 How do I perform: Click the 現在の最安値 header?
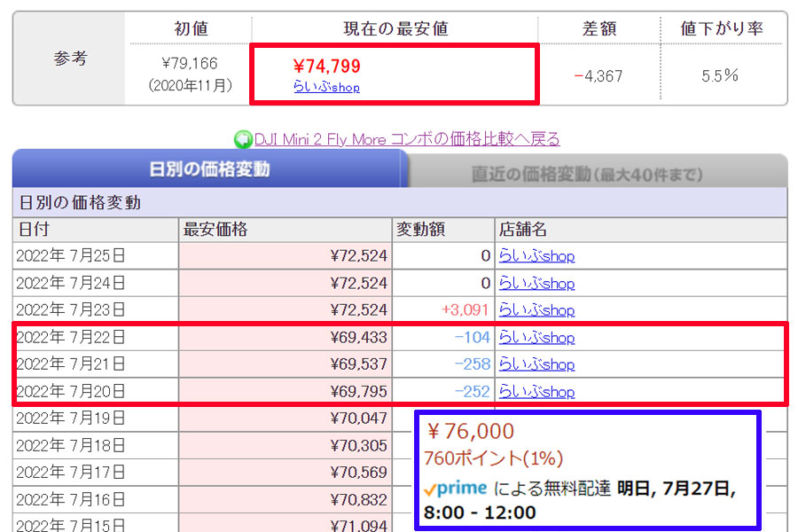395,28
